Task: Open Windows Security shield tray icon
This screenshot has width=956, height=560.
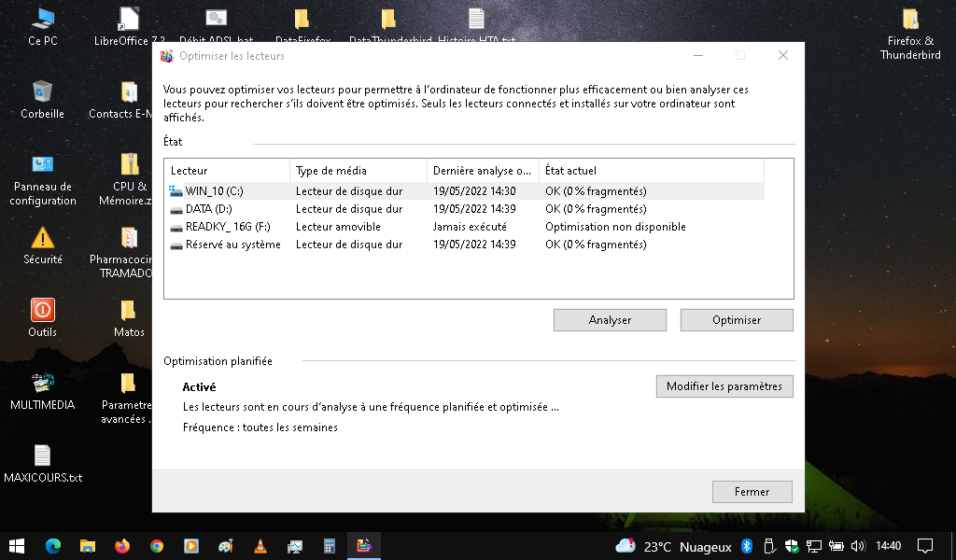Action: [x=792, y=546]
